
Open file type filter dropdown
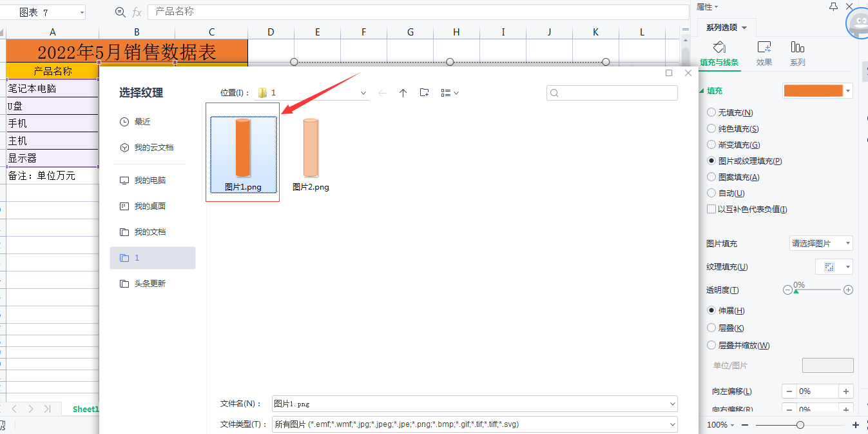(x=672, y=424)
